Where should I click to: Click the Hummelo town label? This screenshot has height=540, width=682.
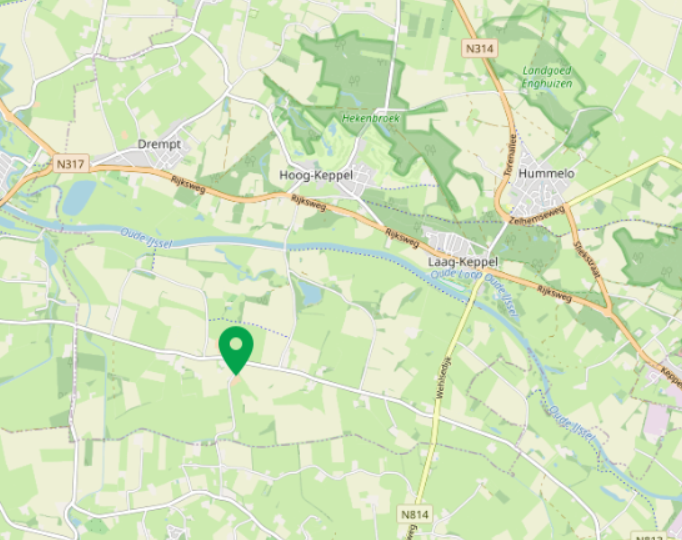[x=546, y=173]
